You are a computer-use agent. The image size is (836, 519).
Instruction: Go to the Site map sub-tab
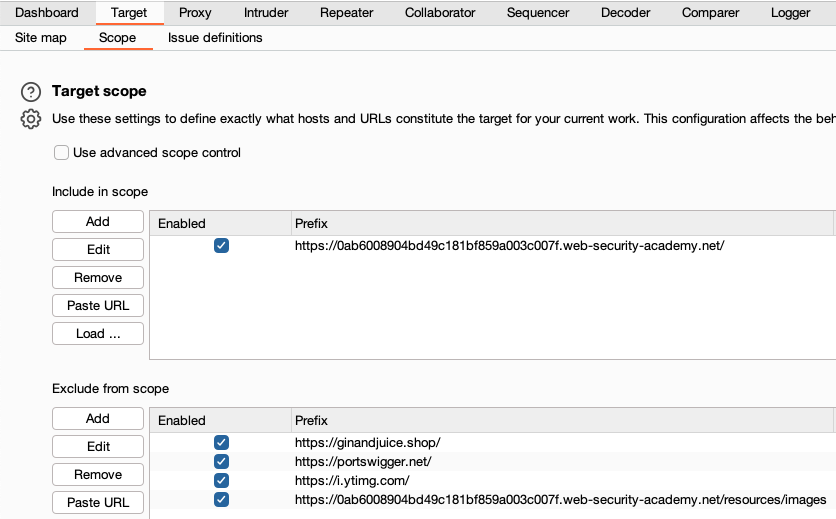41,38
